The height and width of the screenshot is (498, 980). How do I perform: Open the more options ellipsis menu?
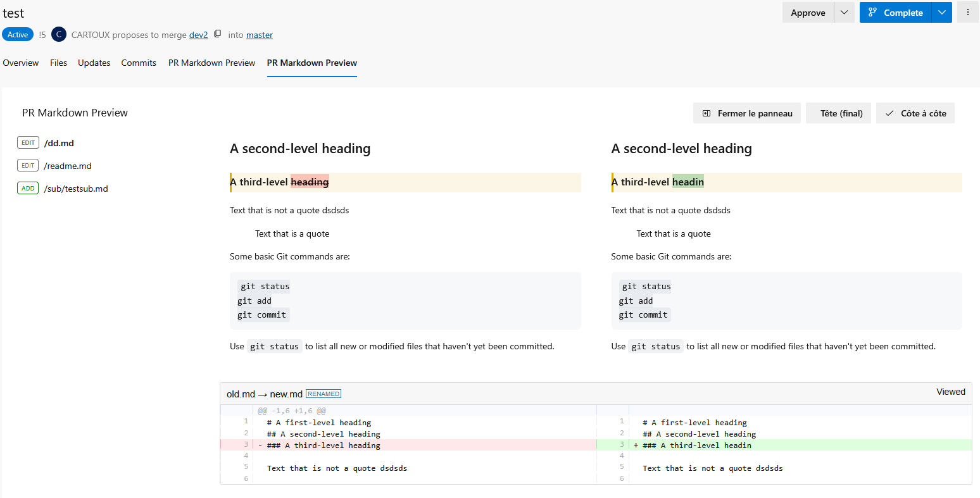(968, 13)
